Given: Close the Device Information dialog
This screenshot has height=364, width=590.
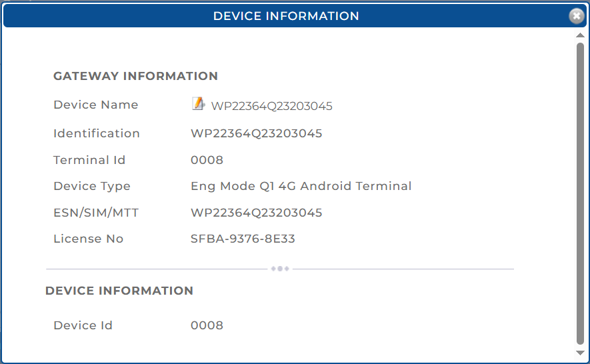Looking at the screenshot, I should (x=577, y=16).
